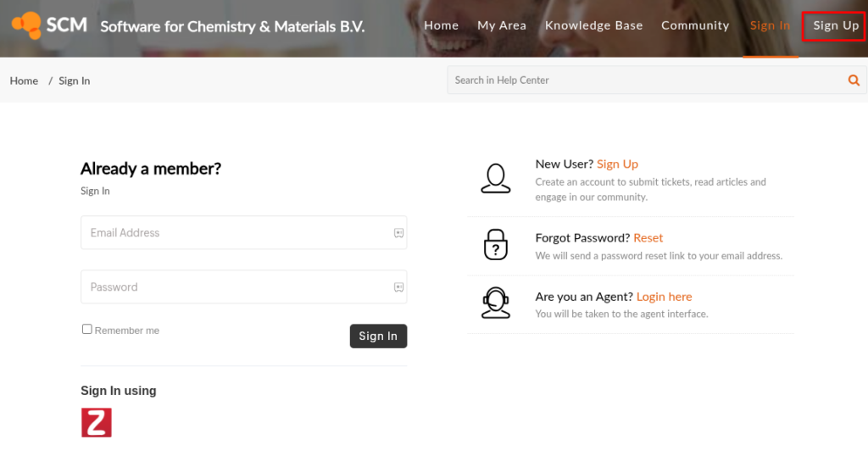Screen dimensions: 868x456
Task: Select Sign Up in the header navigation
Action: click(x=835, y=25)
